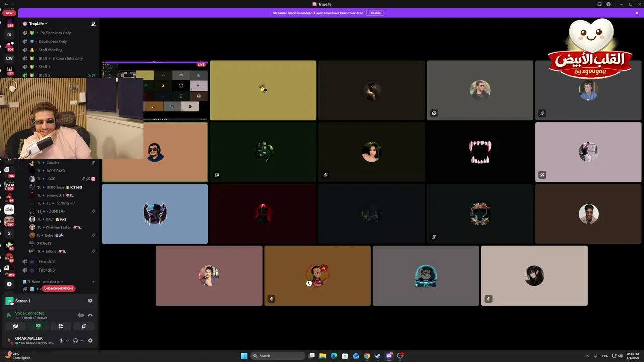The width and height of the screenshot is (644, 362).
Task: Open User Settings gear icon
Action: tap(90, 340)
